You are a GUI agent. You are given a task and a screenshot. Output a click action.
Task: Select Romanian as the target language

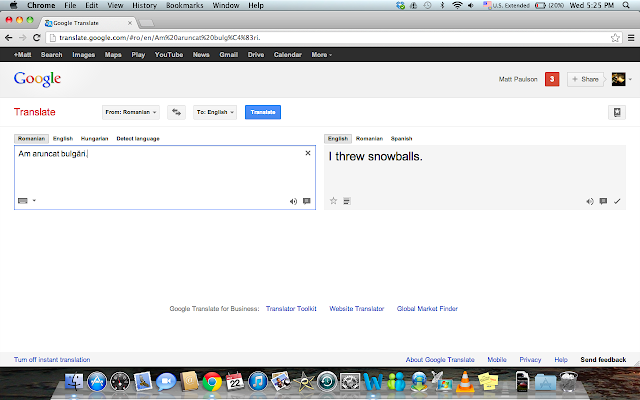369,139
